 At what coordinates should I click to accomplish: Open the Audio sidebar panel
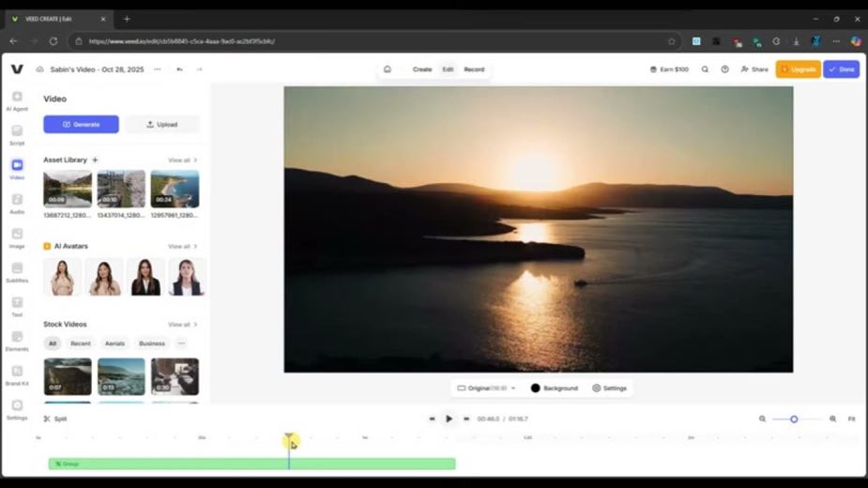[x=17, y=204]
